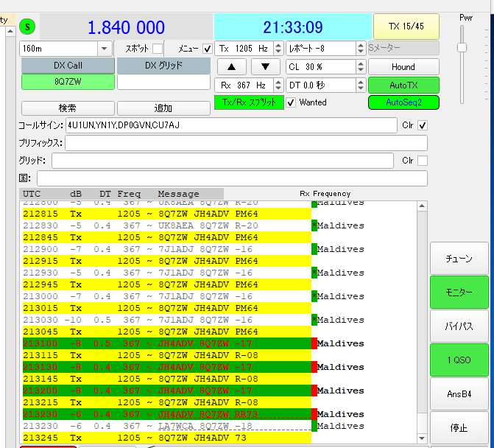Viewport: 494px width, 448px height.
Task: Click the グリッド grid input field
Action: pos(222,161)
